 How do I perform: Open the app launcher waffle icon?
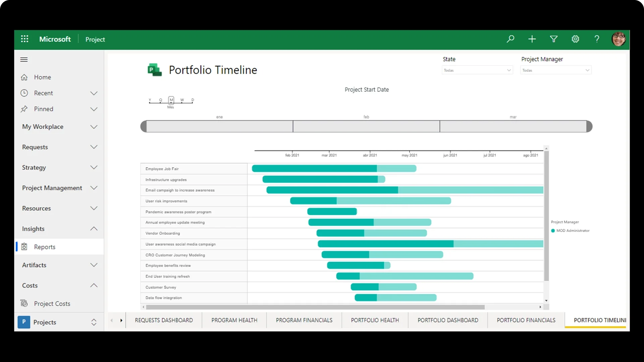(x=24, y=39)
